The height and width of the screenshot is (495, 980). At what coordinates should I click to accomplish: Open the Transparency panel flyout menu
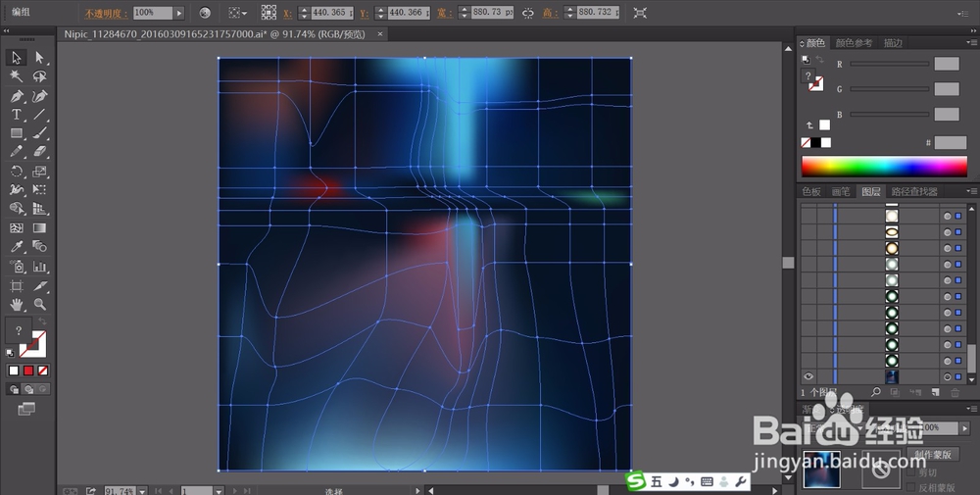pyautogui.click(x=971, y=409)
